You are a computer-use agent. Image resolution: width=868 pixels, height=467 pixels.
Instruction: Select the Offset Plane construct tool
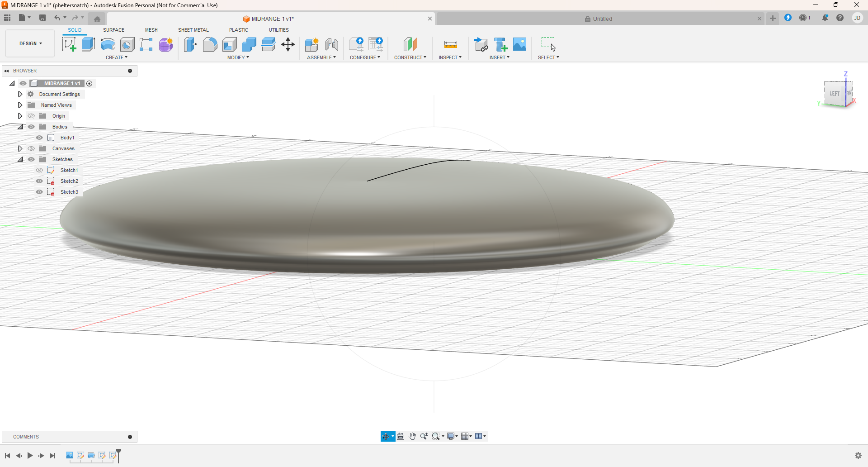pyautogui.click(x=410, y=44)
